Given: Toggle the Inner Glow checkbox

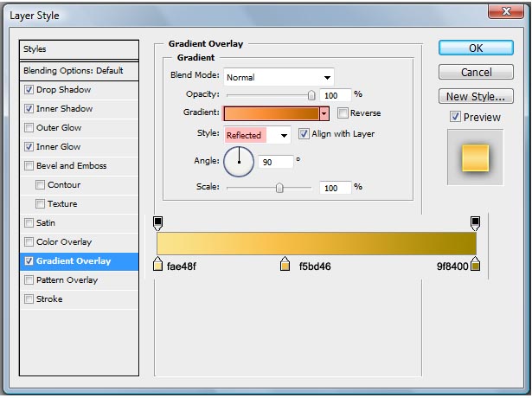Looking at the screenshot, I should (x=29, y=146).
